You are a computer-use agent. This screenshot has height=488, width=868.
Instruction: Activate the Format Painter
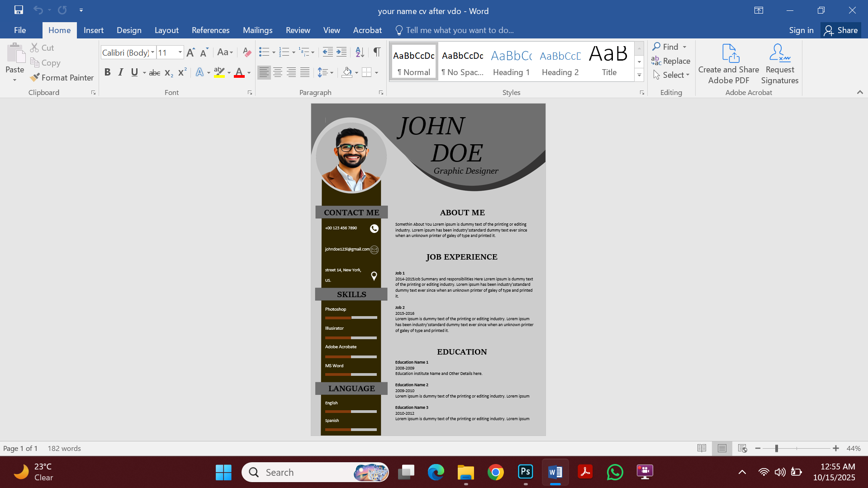point(62,77)
